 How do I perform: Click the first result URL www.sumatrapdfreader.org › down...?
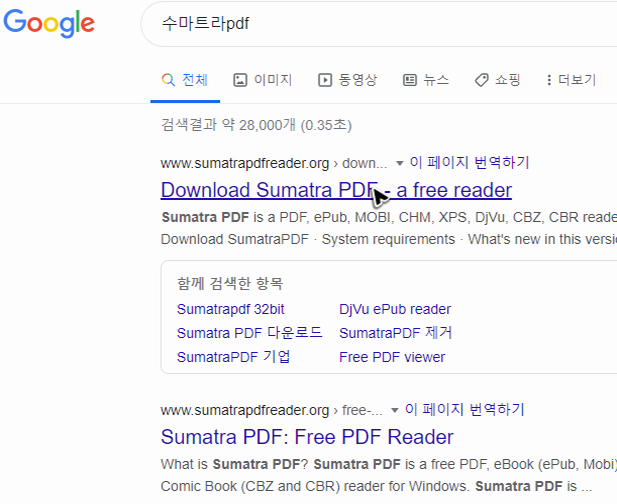tap(274, 163)
